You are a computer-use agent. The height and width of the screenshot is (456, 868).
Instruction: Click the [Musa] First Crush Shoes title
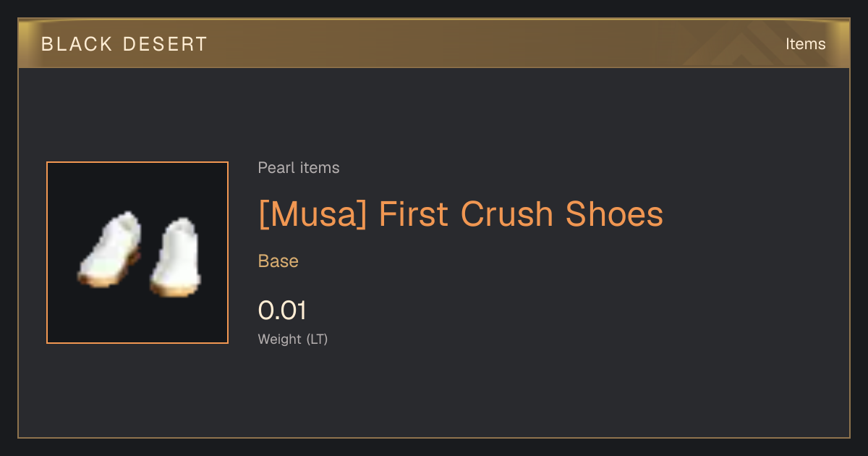point(461,214)
